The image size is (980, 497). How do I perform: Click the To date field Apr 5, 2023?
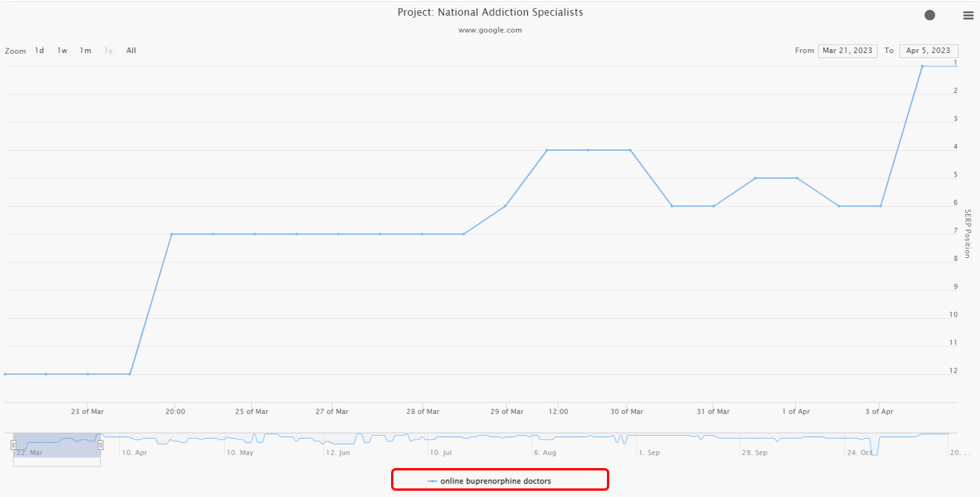928,51
